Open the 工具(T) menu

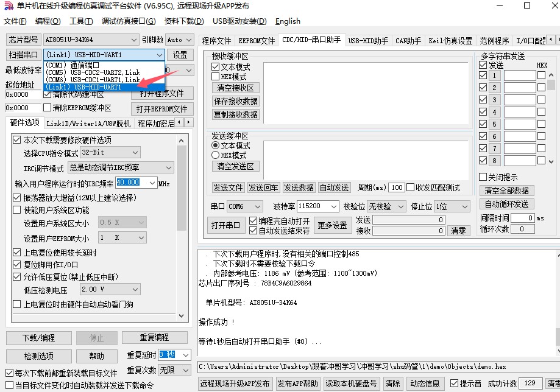81,21
